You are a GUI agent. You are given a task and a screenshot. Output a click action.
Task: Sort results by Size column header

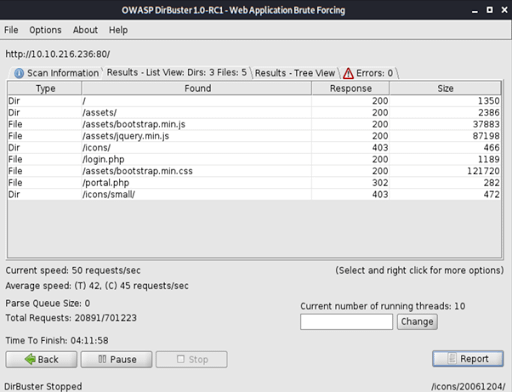click(x=445, y=88)
